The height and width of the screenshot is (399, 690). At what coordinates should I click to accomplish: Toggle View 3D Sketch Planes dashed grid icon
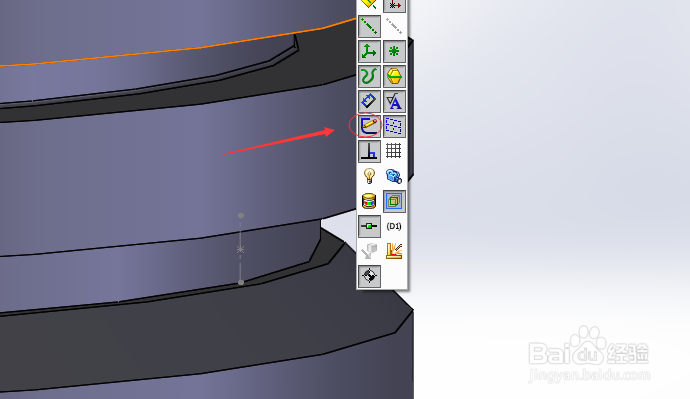point(394,126)
